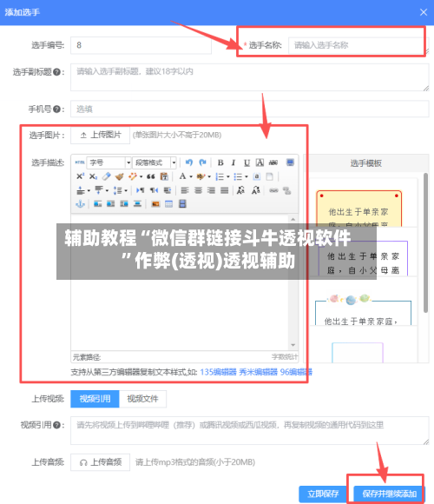Open ordered list style dropdown
434x504 pixels.
228,176
